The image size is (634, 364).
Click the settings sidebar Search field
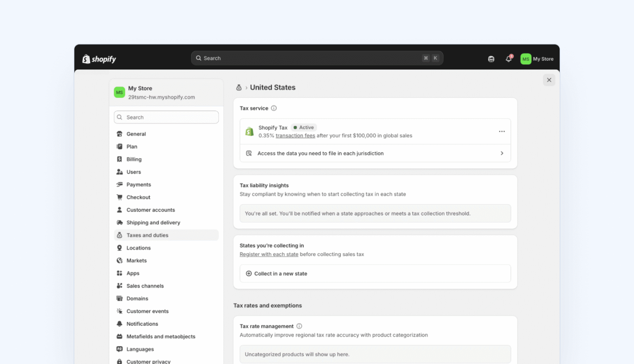(166, 117)
